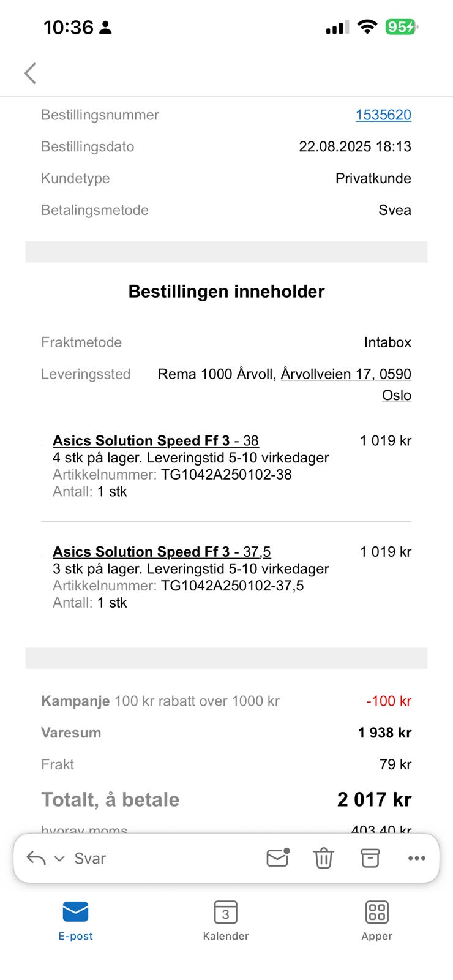Tap the Wi-Fi status icon
The height and width of the screenshot is (980, 453).
click(367, 27)
